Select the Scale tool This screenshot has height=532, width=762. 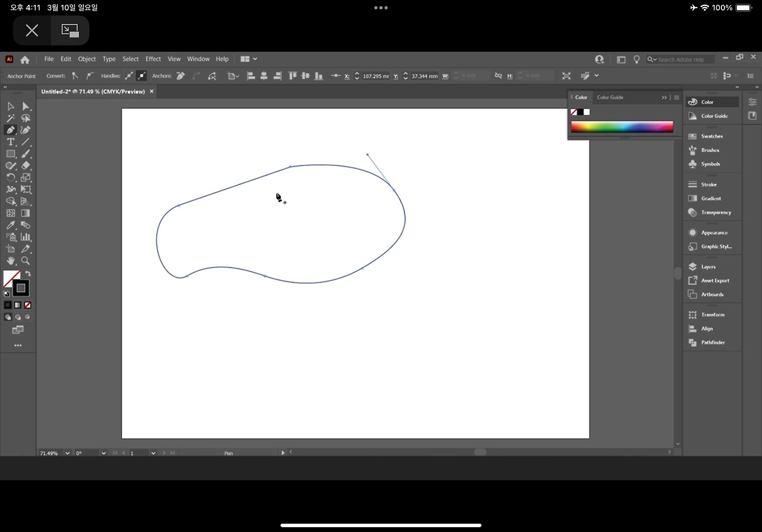(26, 177)
